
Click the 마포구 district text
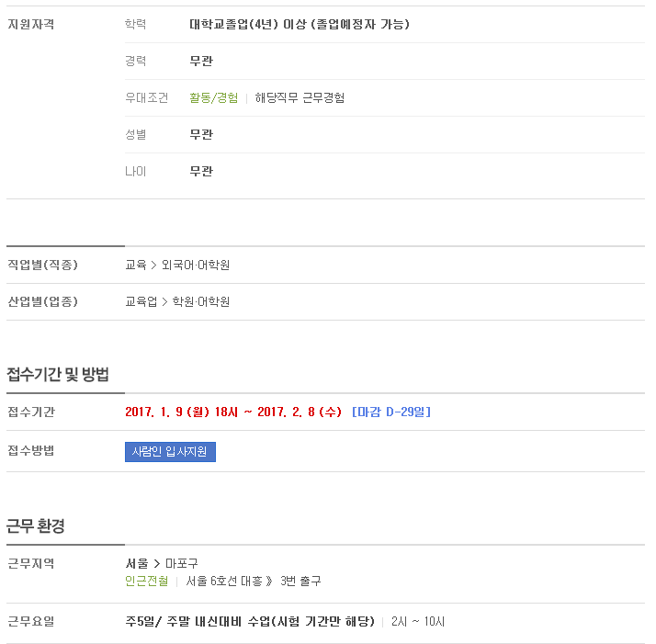[x=182, y=564]
